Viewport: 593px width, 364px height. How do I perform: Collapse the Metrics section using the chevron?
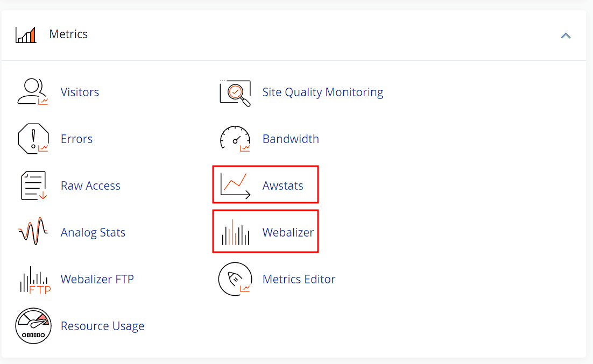point(566,35)
